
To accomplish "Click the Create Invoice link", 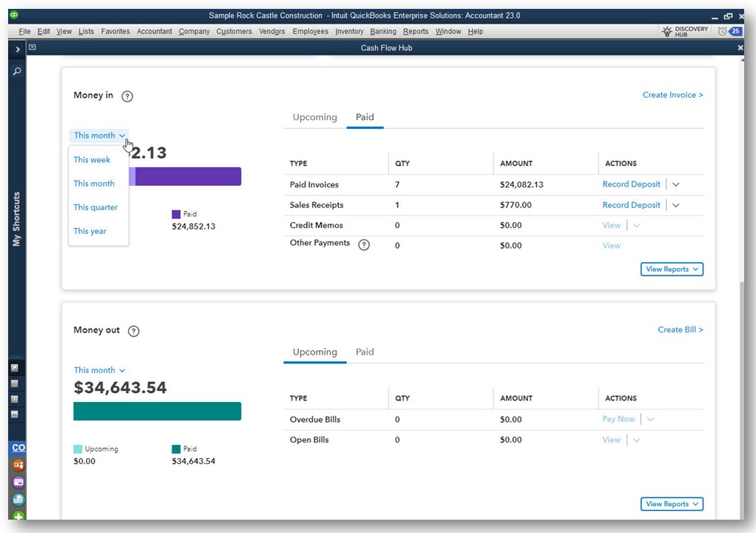I will (x=672, y=95).
